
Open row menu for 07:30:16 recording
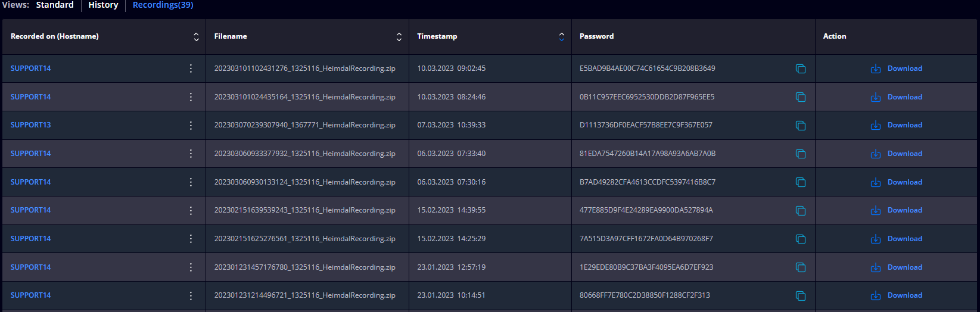coord(191,182)
